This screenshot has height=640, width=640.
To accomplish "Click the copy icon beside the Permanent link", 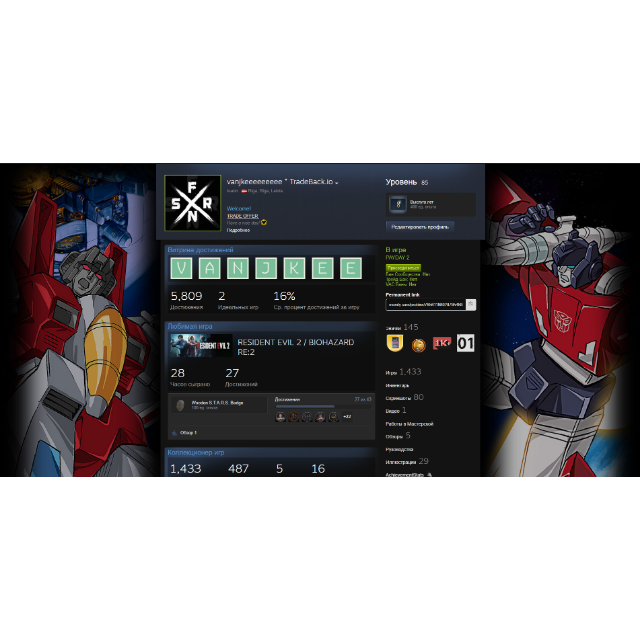I will (471, 304).
